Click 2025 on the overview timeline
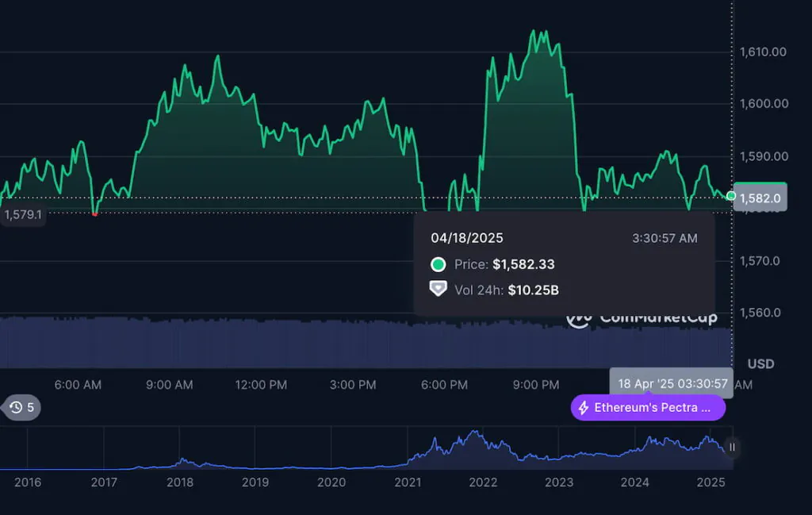Viewport: 812px width, 515px height. [711, 482]
